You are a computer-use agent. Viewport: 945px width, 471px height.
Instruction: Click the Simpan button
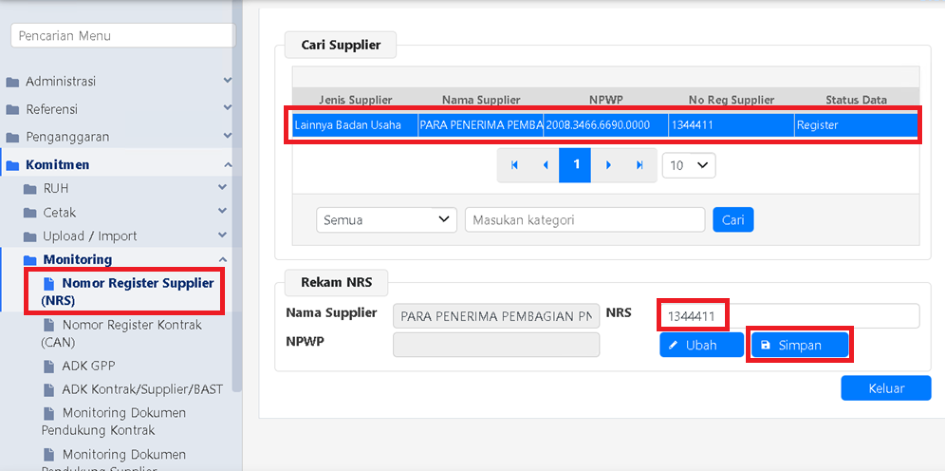pyautogui.click(x=799, y=345)
